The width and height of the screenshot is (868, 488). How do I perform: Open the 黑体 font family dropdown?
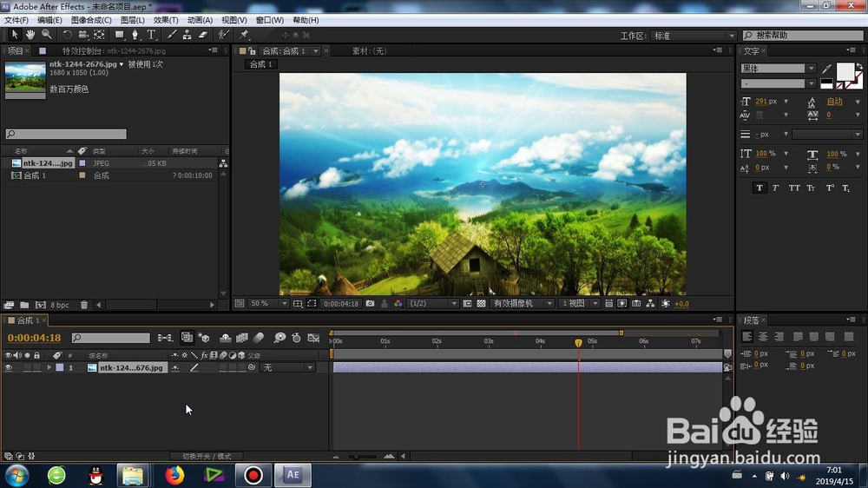pyautogui.click(x=778, y=69)
